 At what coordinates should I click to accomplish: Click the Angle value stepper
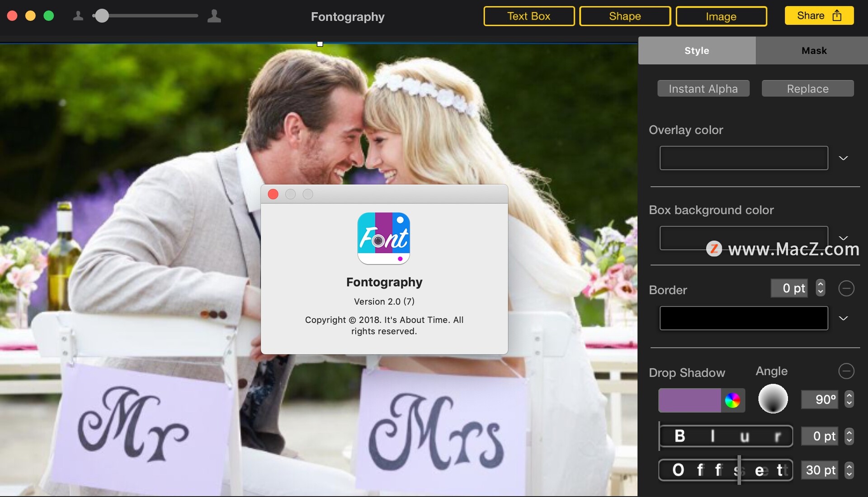pos(849,399)
